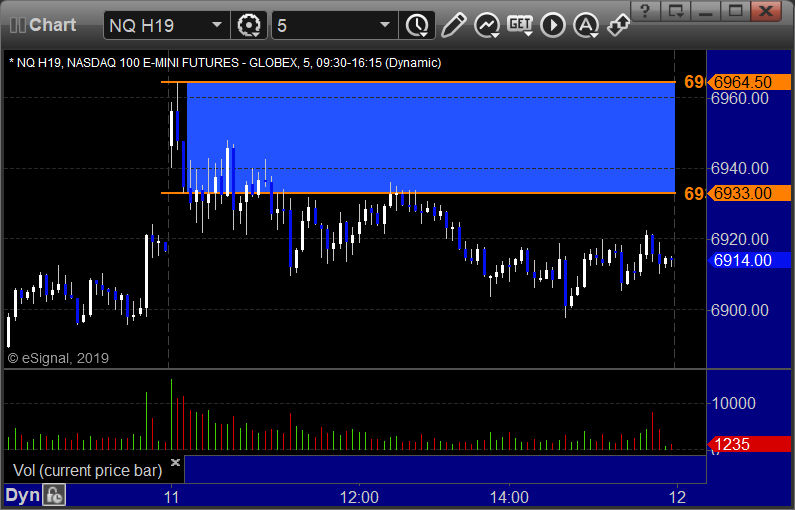Click the chart title NASDAQ 100 E-MINI FUTURES
Image resolution: width=795 pixels, height=510 pixels.
(153, 63)
